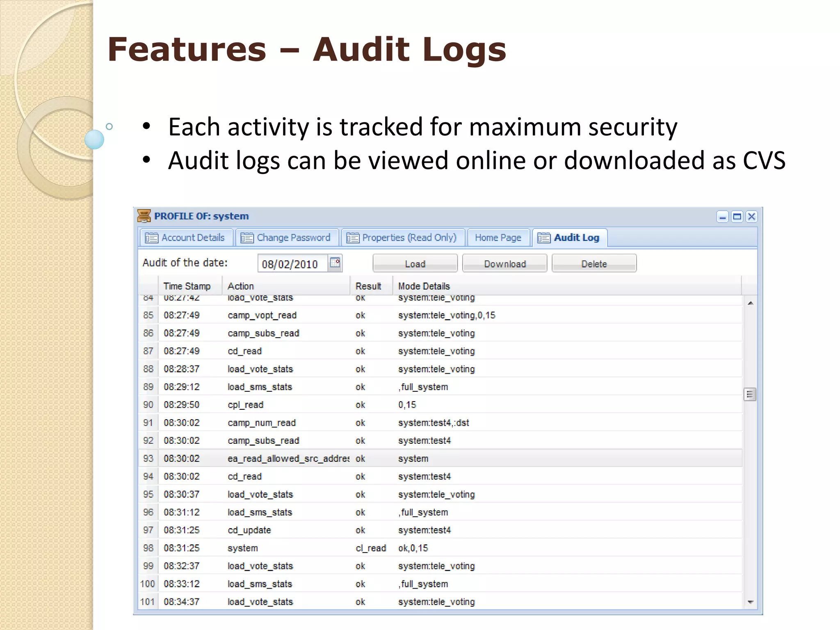Screen dimensions: 840x630
Task: Click scrollbar down arrow
Action: click(x=750, y=602)
